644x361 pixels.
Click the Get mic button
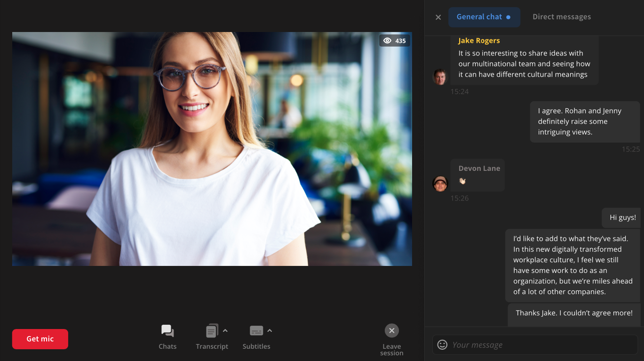coord(40,339)
